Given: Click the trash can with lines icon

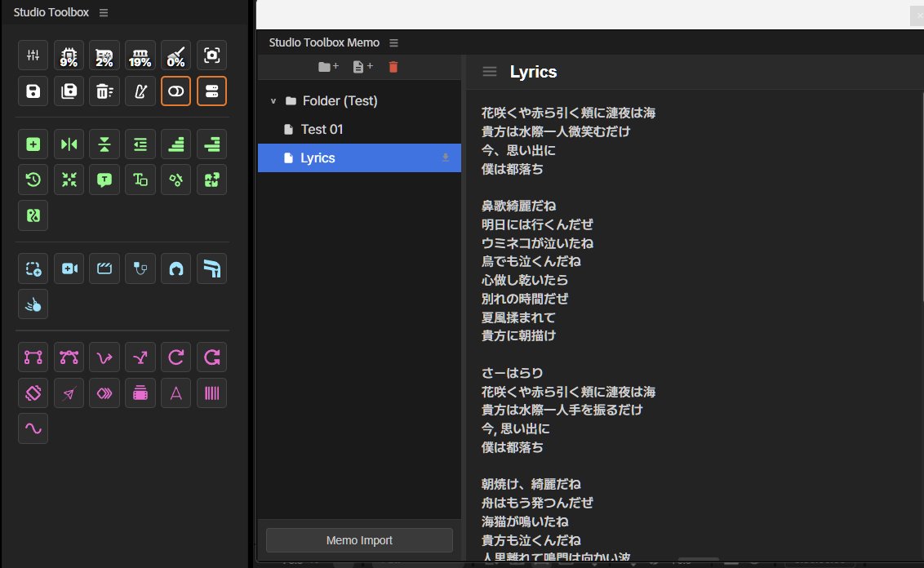Looking at the screenshot, I should tap(104, 91).
